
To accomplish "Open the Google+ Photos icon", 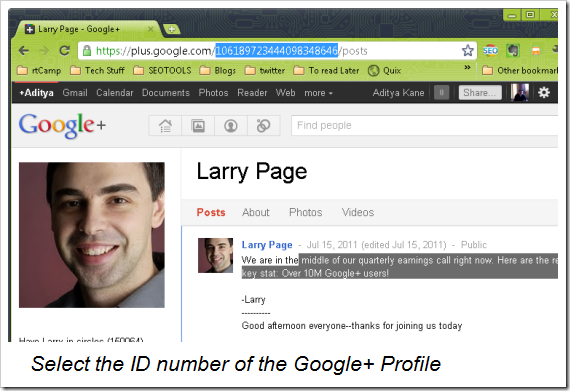I will 198,126.
